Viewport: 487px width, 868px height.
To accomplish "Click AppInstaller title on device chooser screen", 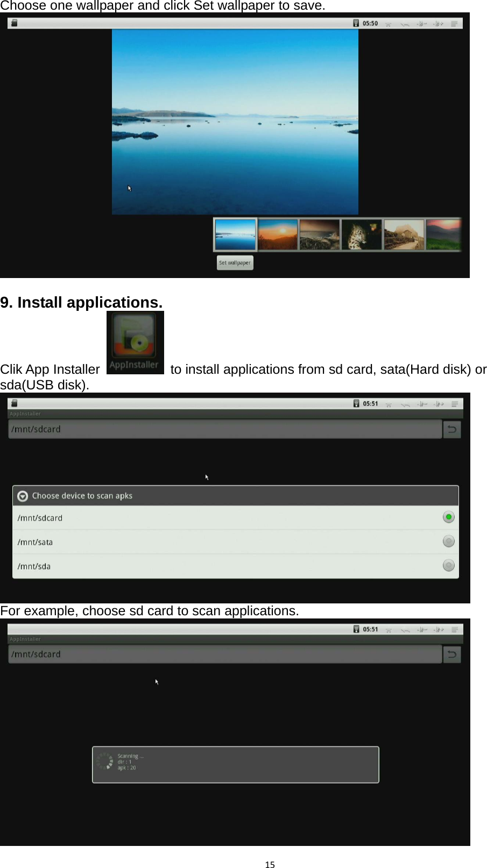I will [25, 414].
